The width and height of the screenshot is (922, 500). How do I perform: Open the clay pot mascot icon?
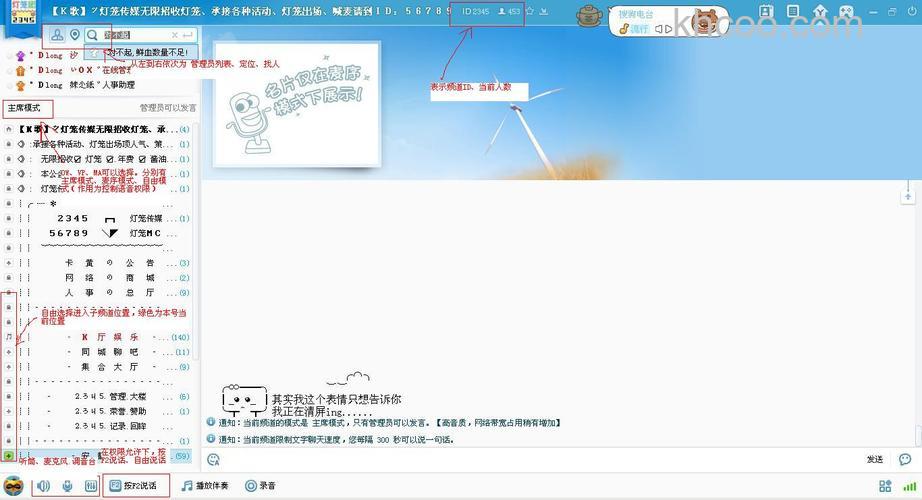click(589, 16)
